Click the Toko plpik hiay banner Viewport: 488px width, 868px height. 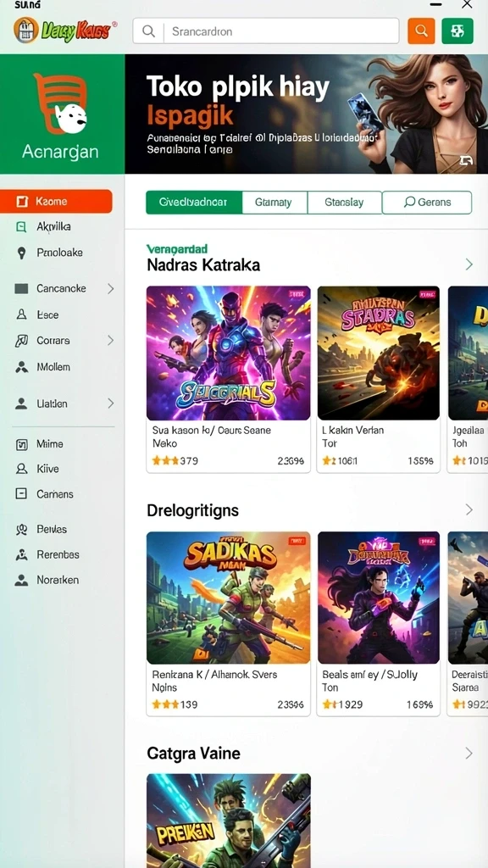306,114
